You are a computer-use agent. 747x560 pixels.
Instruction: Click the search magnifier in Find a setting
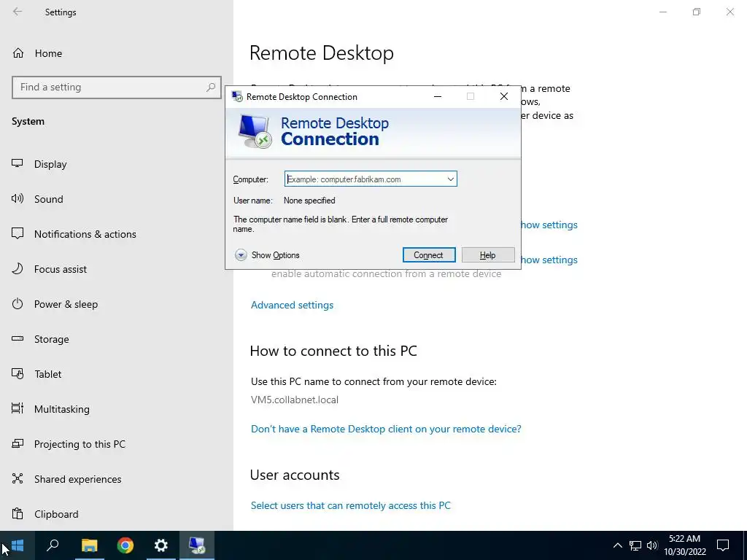[x=211, y=87]
